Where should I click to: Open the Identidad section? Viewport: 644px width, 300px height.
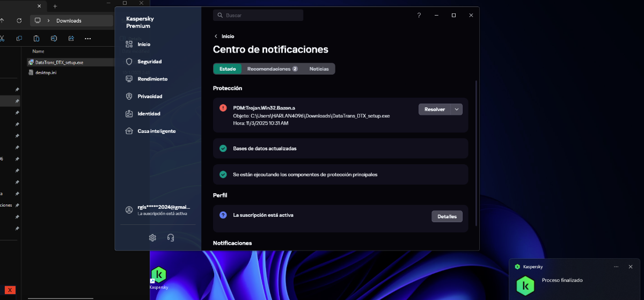pyautogui.click(x=143, y=114)
